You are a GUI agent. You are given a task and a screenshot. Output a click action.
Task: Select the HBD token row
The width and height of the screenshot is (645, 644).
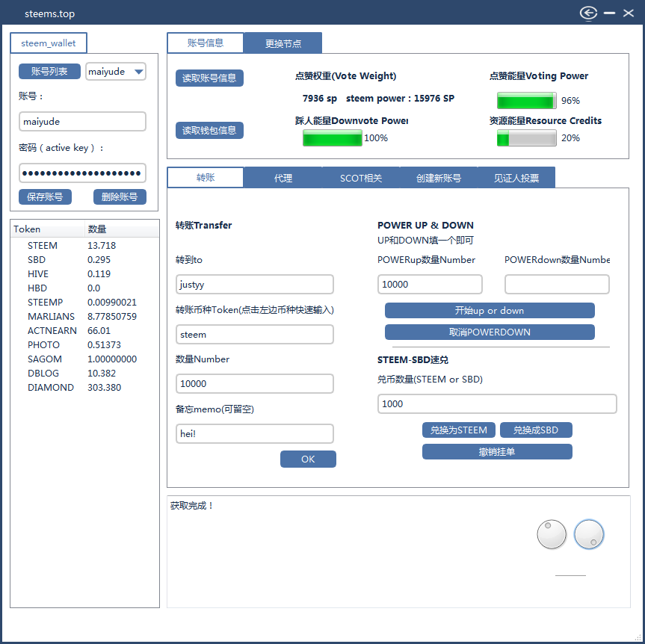pyautogui.click(x=84, y=288)
